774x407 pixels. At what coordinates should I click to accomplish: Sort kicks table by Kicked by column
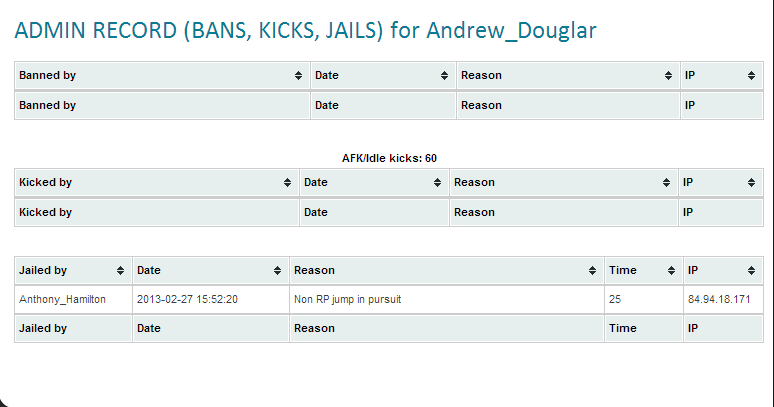tap(155, 183)
